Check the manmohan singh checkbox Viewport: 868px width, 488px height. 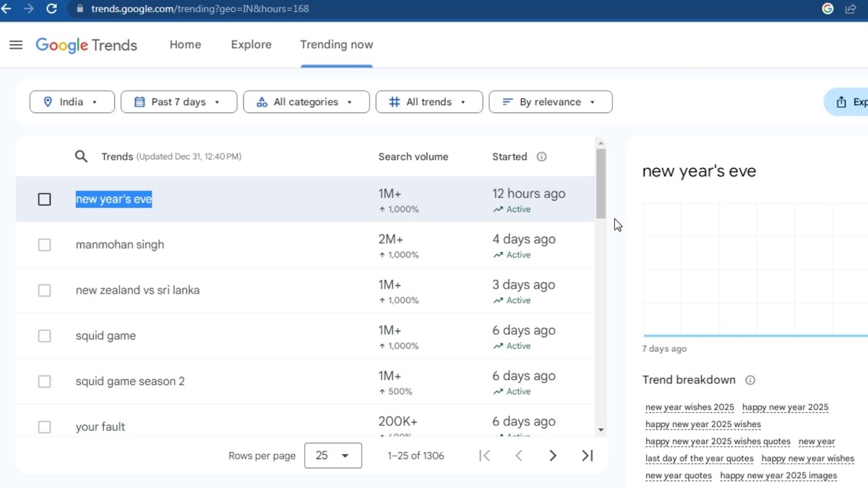point(44,245)
